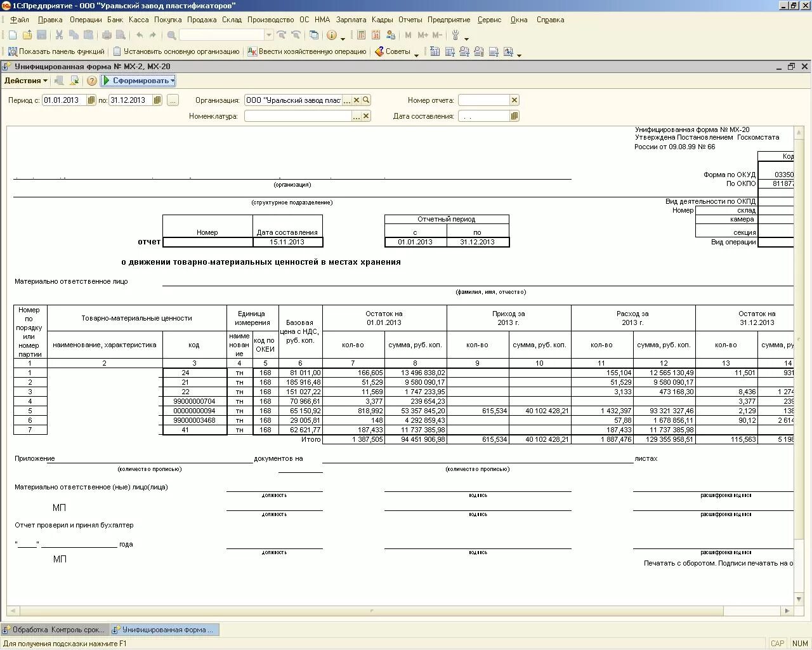Open the calendar picker for period start date

click(91, 100)
